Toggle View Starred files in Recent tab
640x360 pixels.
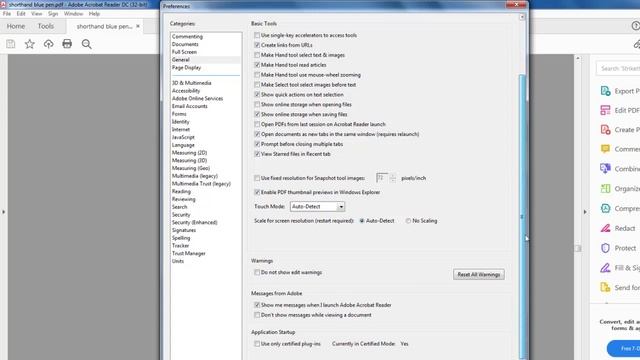coord(257,154)
